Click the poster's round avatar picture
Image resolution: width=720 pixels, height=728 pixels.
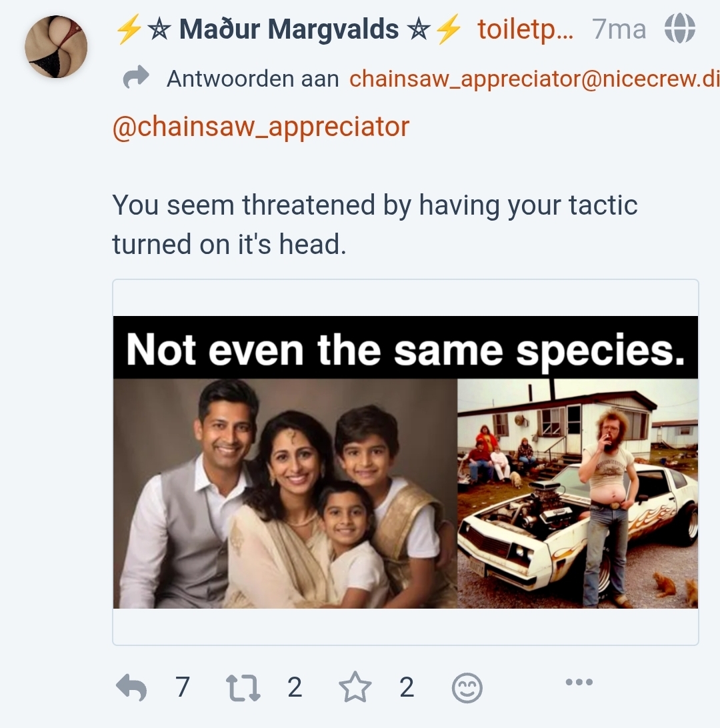click(x=56, y=47)
